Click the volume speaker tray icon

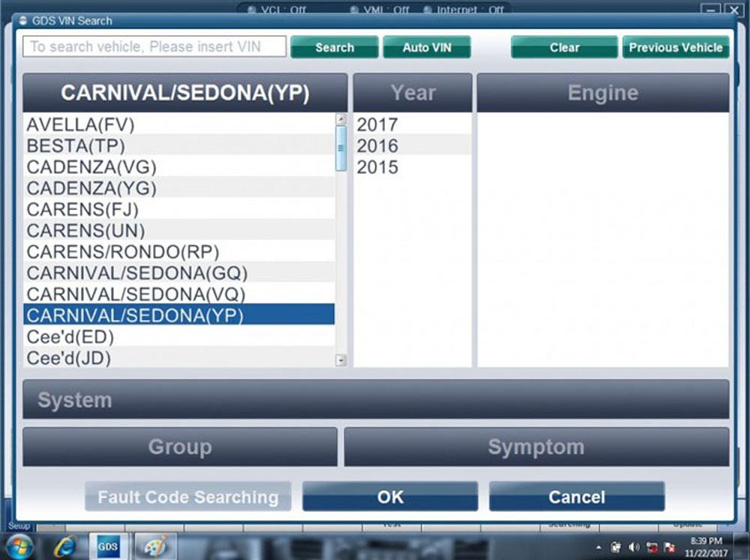[634, 547]
